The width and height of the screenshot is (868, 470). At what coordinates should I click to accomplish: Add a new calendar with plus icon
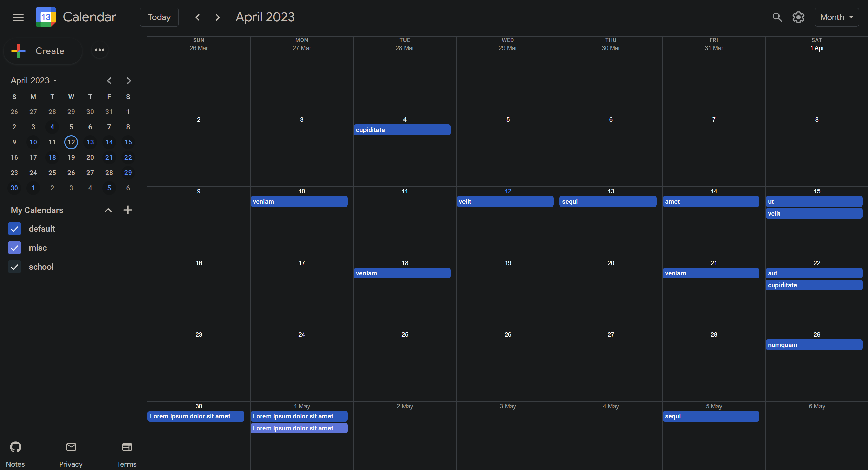click(x=127, y=210)
